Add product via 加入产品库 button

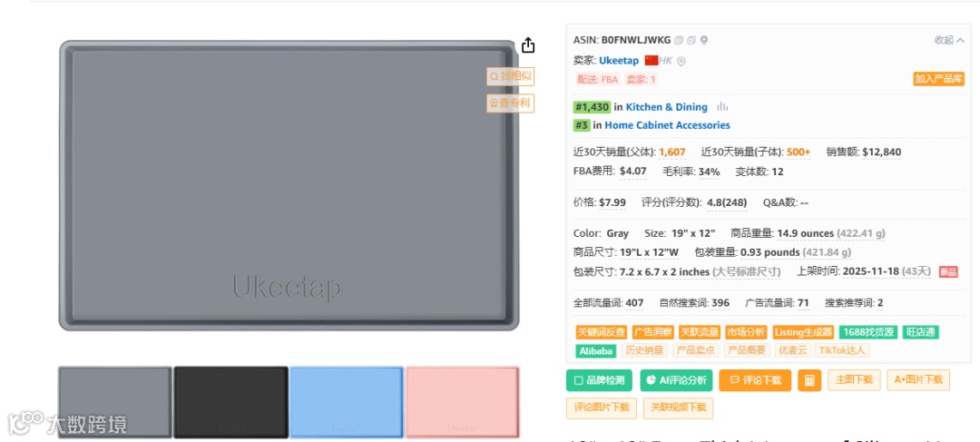pyautogui.click(x=939, y=79)
